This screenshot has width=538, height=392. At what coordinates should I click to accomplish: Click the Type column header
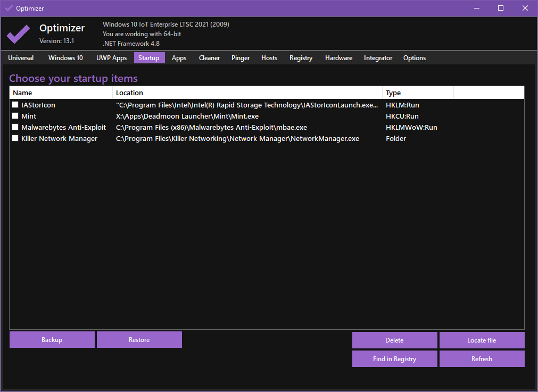[417, 93]
